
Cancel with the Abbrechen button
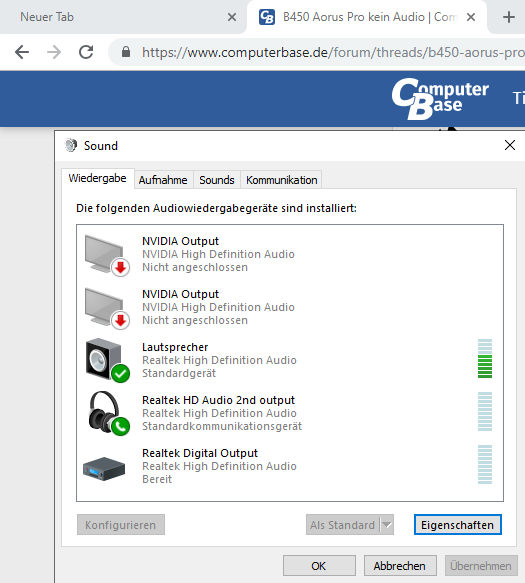point(400,566)
